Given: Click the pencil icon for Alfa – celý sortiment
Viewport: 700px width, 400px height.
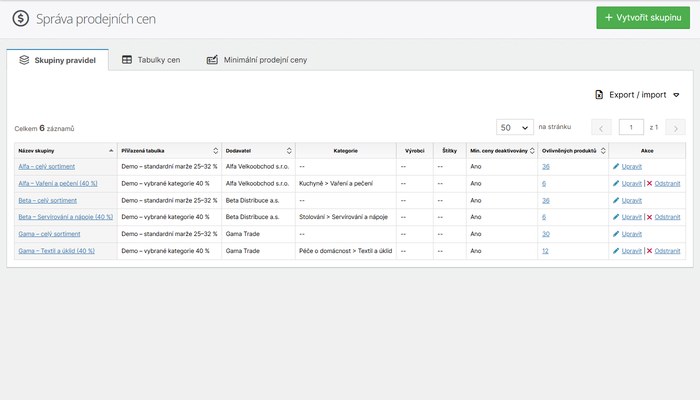Looking at the screenshot, I should pos(616,166).
